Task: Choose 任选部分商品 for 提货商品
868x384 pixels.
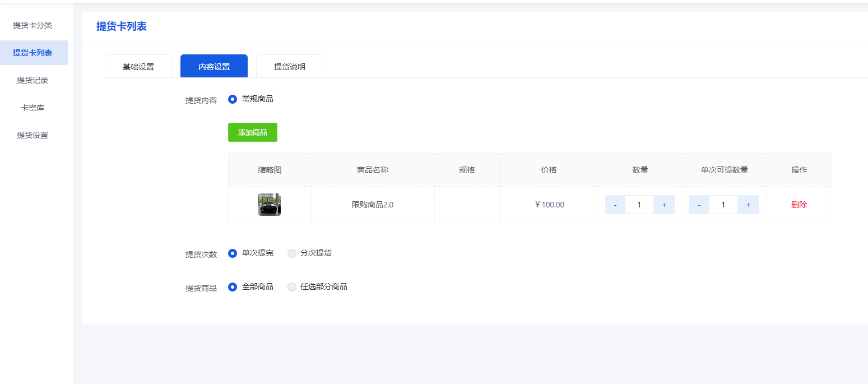Action: click(x=291, y=286)
